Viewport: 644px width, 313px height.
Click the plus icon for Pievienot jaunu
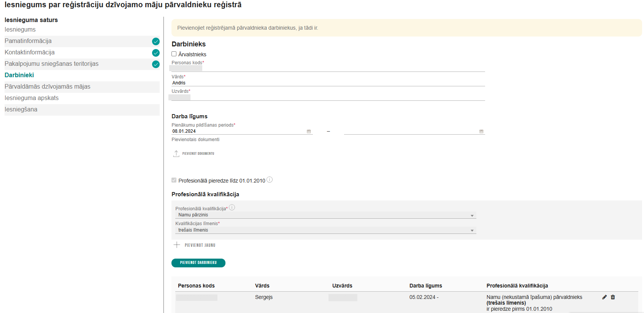pos(177,245)
